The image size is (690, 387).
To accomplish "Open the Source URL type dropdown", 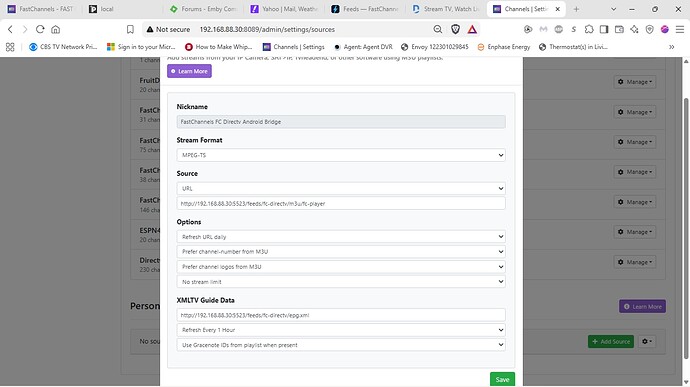I will tap(341, 188).
